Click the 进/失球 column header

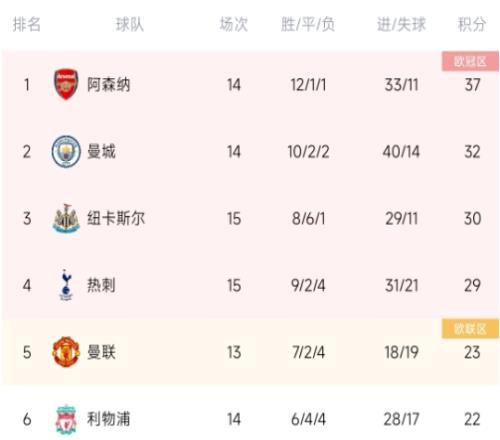[x=401, y=24]
